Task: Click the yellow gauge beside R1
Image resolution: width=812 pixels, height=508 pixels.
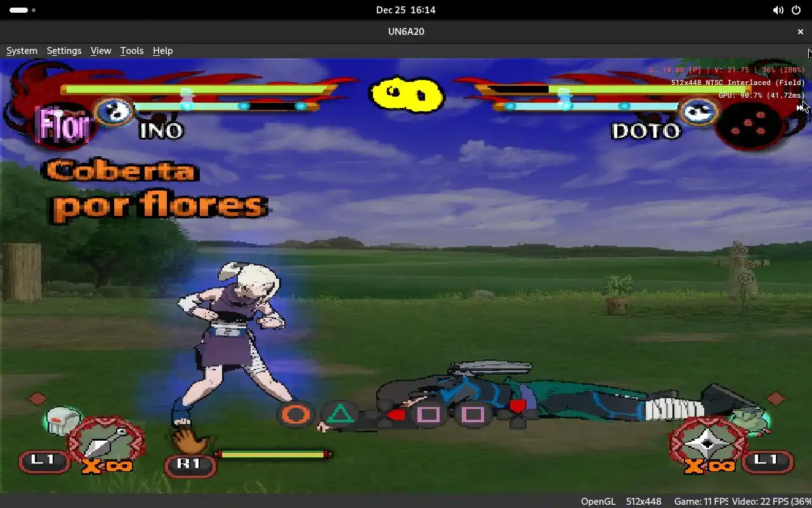Action: pos(273,455)
